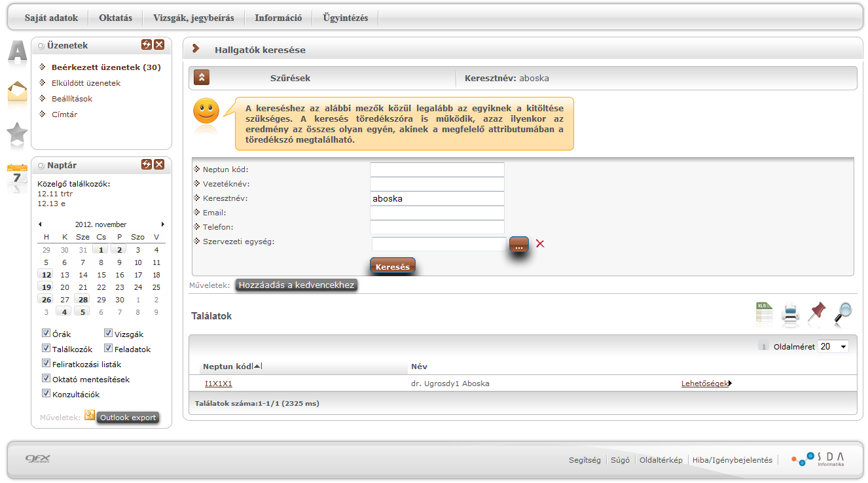868x483 pixels.
Task: Focus the Vezetéknév input field
Action: coord(437,184)
